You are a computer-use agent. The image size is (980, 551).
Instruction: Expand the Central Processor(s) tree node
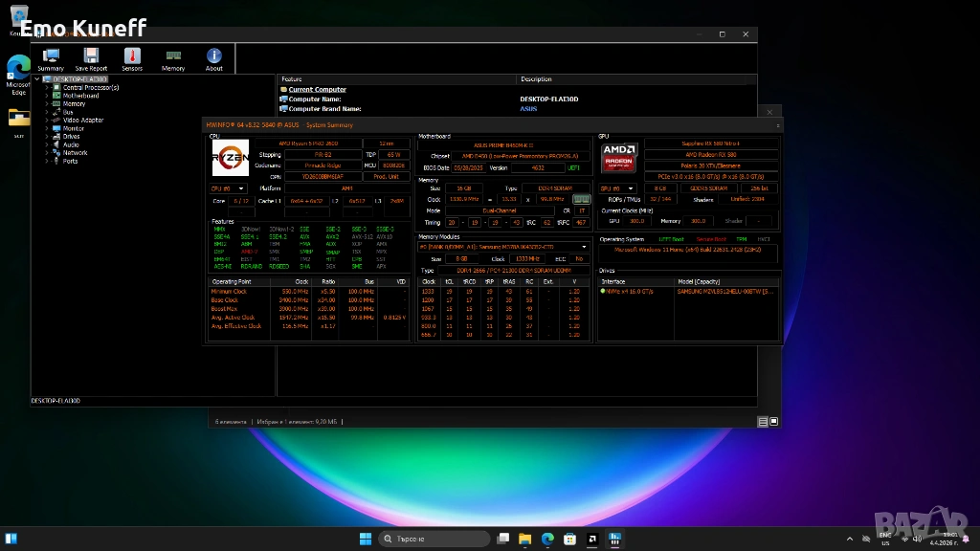pos(47,87)
